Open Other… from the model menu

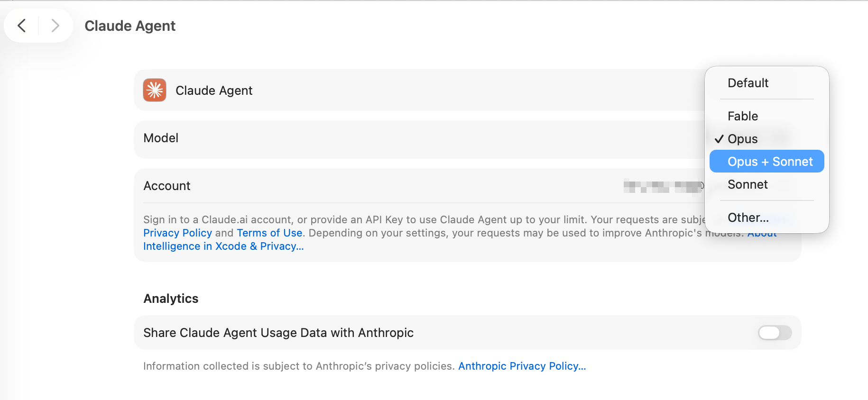(767, 218)
